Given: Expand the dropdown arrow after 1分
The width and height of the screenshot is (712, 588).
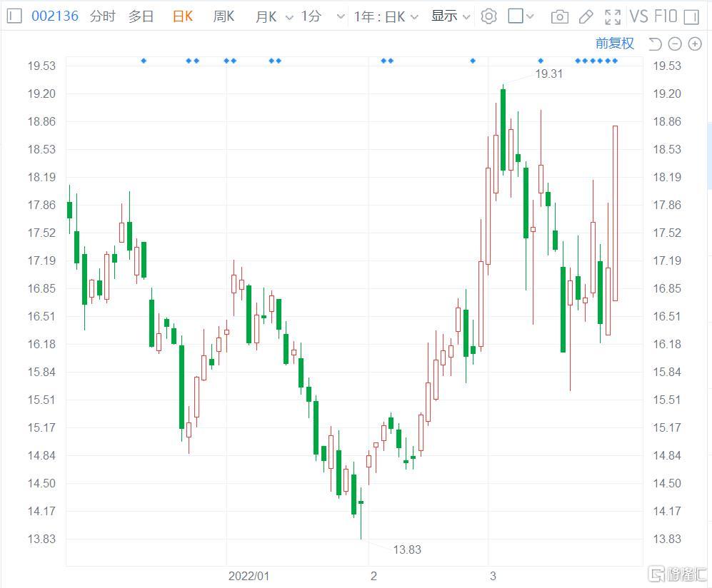Looking at the screenshot, I should (x=340, y=17).
